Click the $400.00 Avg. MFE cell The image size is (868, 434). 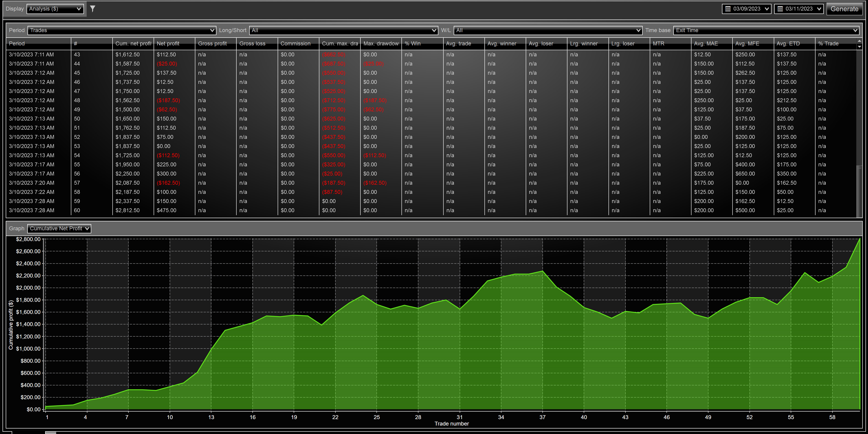click(x=753, y=165)
